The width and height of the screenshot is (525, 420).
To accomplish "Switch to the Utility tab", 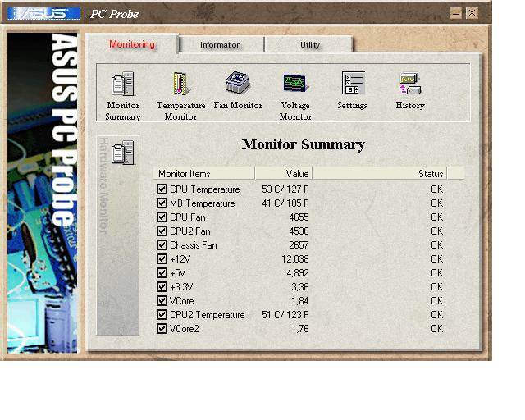I will (310, 45).
